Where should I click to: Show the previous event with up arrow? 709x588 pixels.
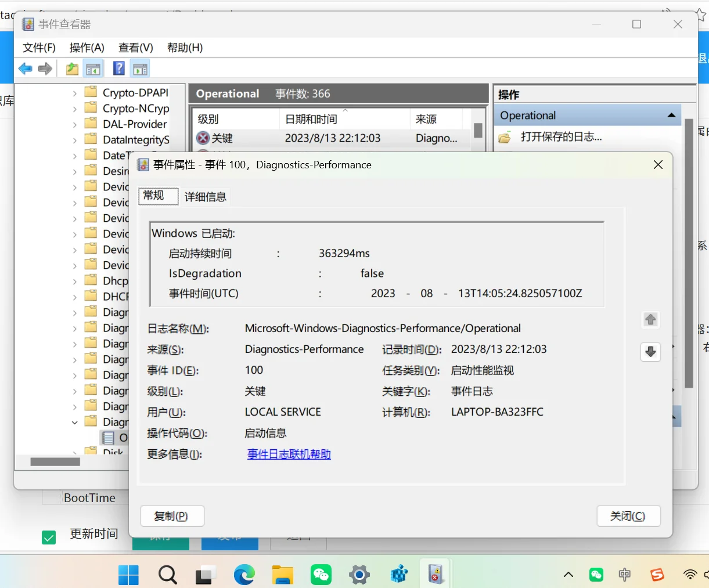pos(650,319)
